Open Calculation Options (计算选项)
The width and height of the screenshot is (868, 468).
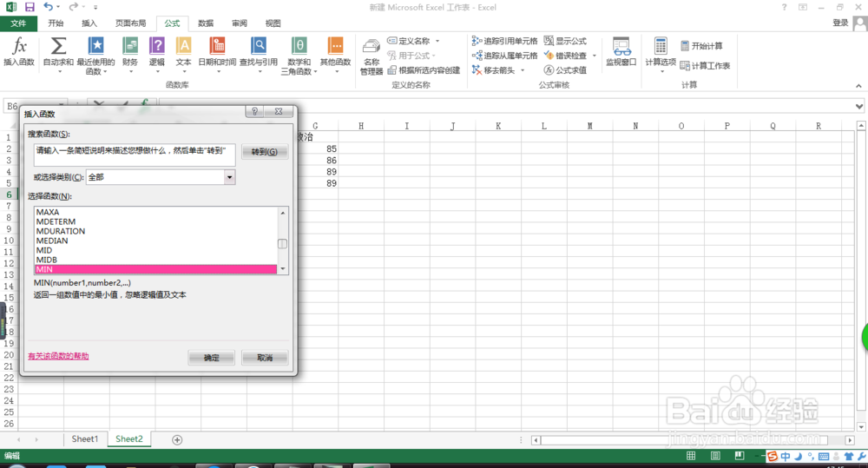(661, 55)
